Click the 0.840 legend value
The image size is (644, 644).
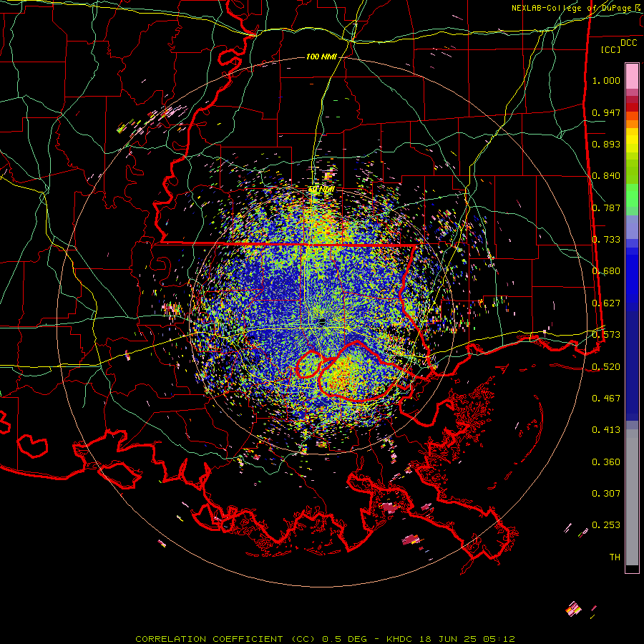606,176
